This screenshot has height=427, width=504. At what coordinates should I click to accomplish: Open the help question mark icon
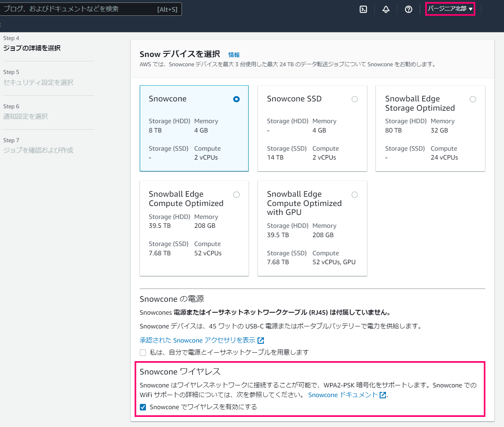(x=409, y=9)
